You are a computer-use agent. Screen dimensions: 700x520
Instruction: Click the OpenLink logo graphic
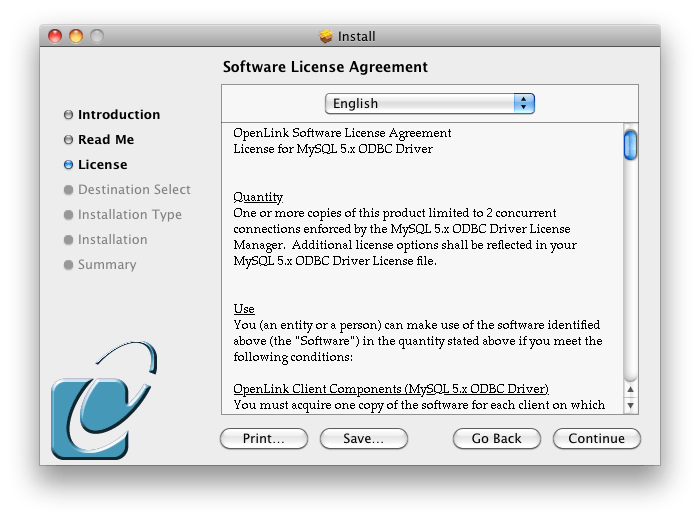coord(104,400)
